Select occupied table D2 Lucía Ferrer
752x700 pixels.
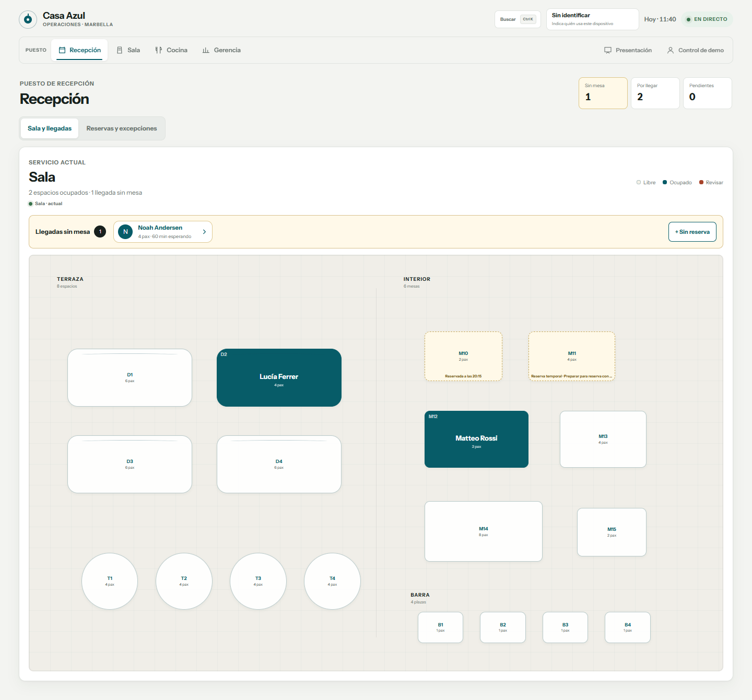(279, 377)
